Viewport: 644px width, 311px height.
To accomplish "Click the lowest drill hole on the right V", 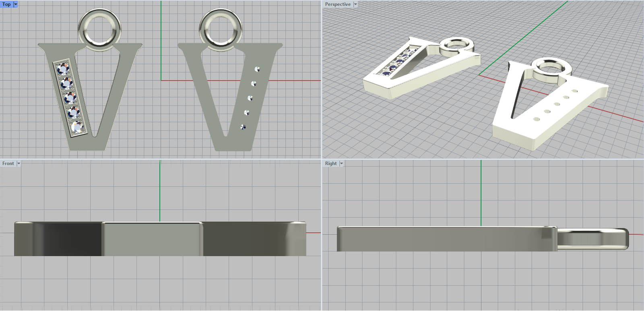I will tap(243, 127).
